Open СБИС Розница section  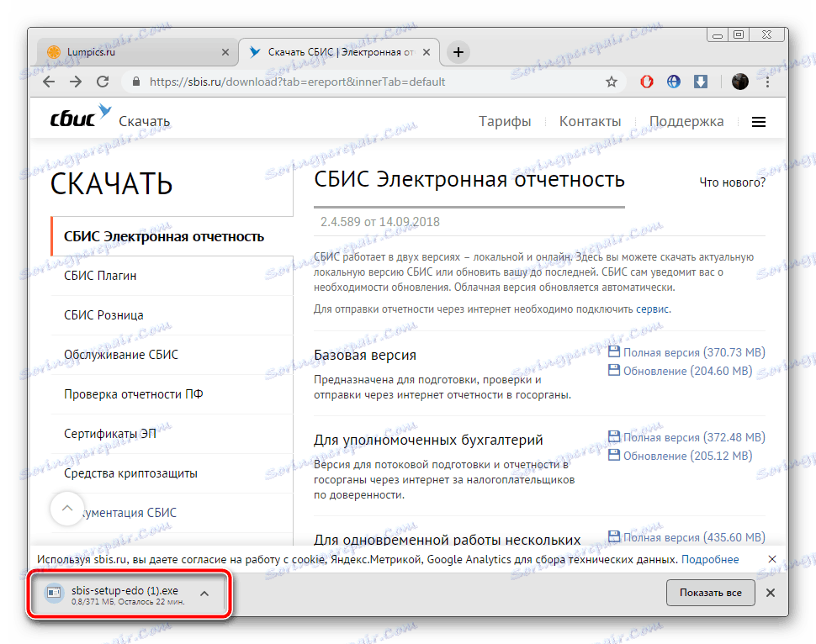(x=172, y=315)
